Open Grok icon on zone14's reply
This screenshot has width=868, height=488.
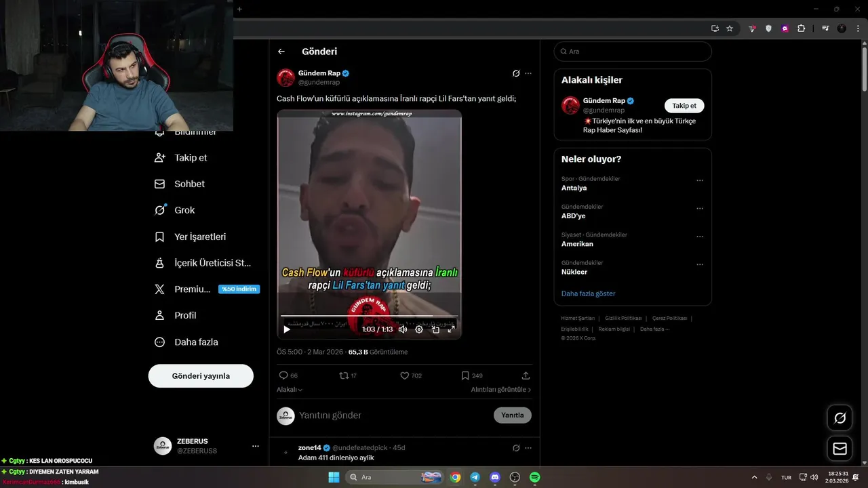[x=516, y=448]
